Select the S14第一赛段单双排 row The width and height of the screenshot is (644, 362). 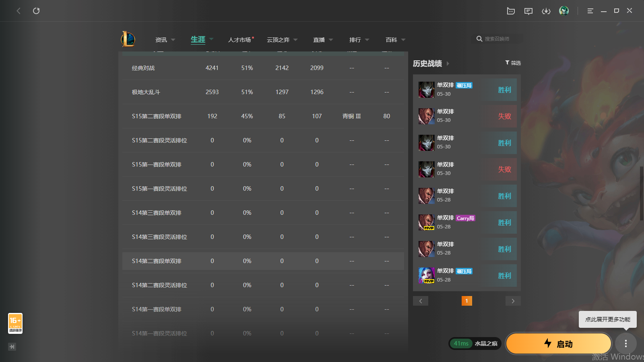pyautogui.click(x=263, y=309)
